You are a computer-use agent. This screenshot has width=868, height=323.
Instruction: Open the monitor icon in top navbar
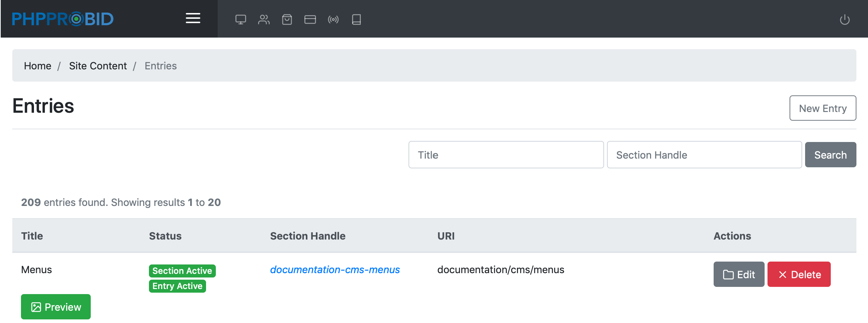pyautogui.click(x=240, y=20)
